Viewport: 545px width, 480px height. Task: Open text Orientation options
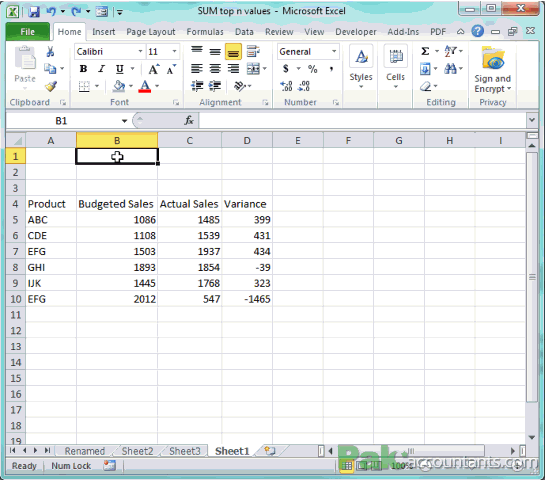[x=240, y=86]
